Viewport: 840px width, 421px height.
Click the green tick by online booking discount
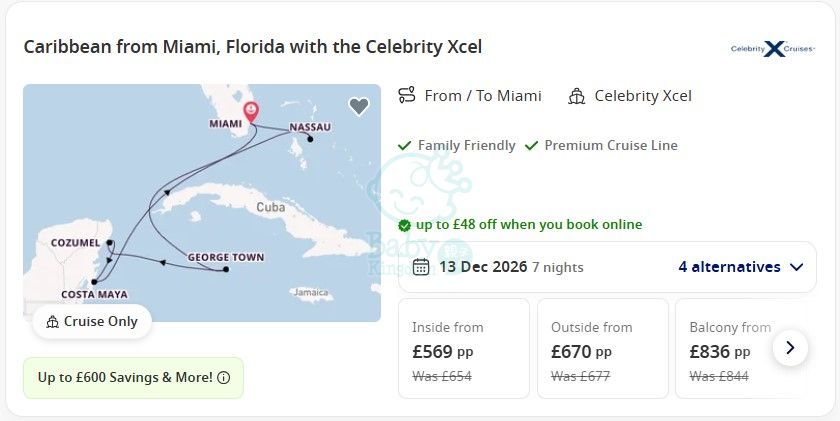tap(404, 225)
